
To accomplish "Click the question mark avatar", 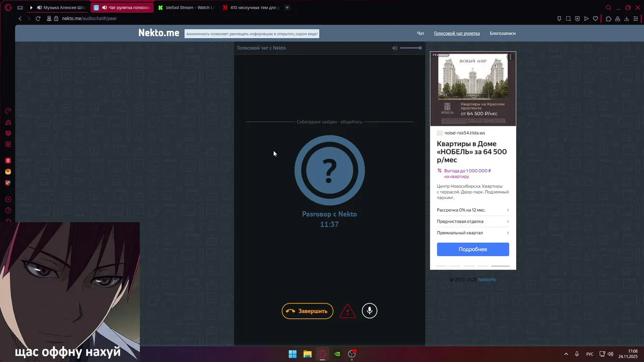I will [330, 170].
